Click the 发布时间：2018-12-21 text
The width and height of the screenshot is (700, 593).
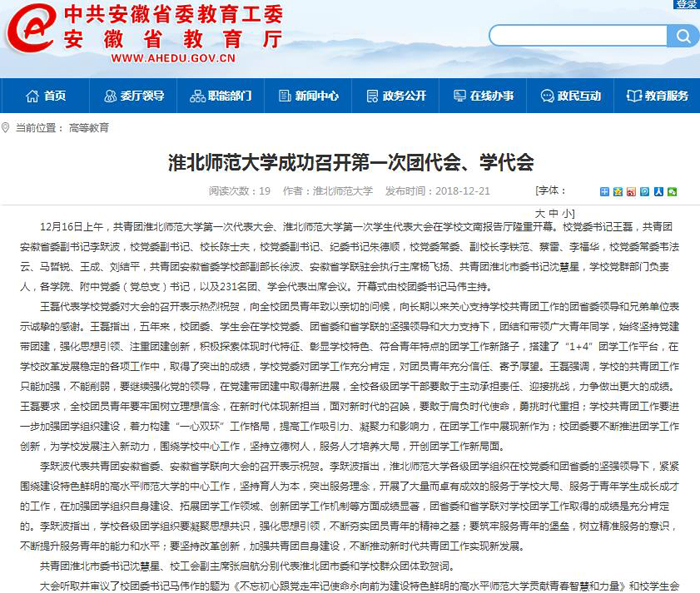pos(438,191)
